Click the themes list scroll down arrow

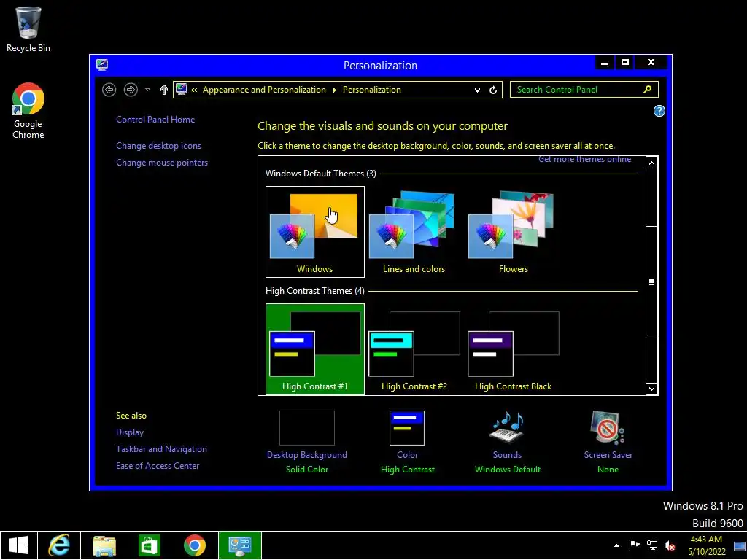click(x=651, y=389)
